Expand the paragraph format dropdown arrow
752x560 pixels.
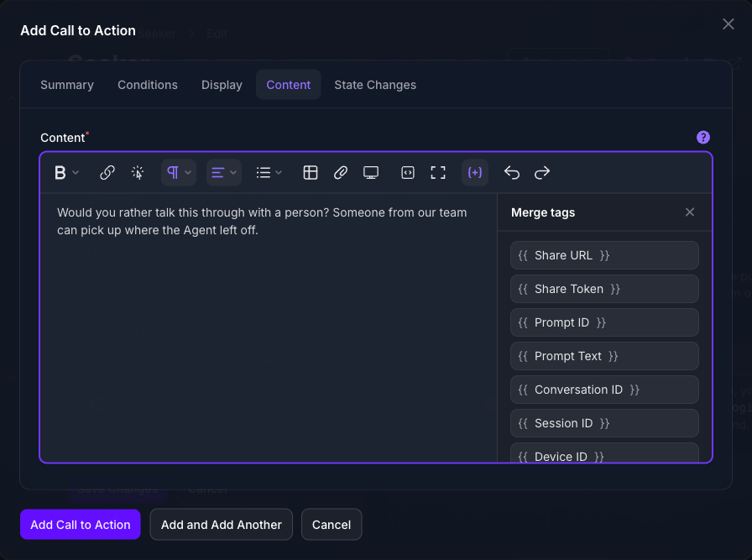click(188, 172)
